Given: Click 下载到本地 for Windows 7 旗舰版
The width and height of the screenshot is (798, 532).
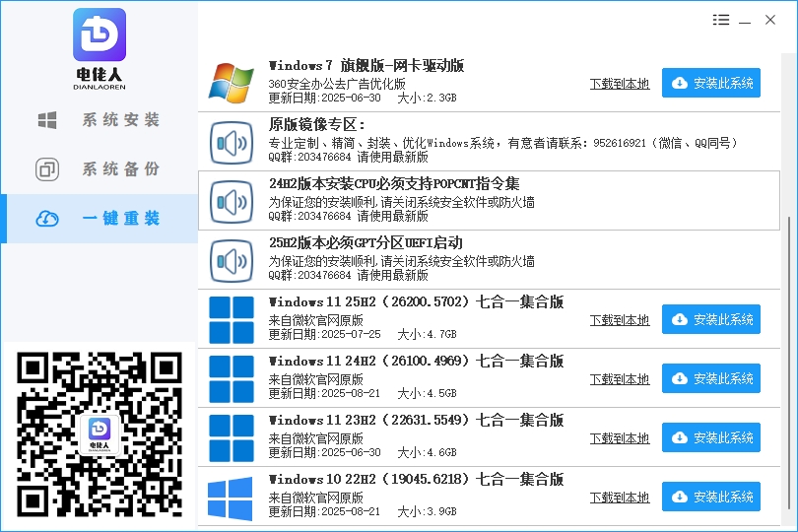Looking at the screenshot, I should pos(620,84).
